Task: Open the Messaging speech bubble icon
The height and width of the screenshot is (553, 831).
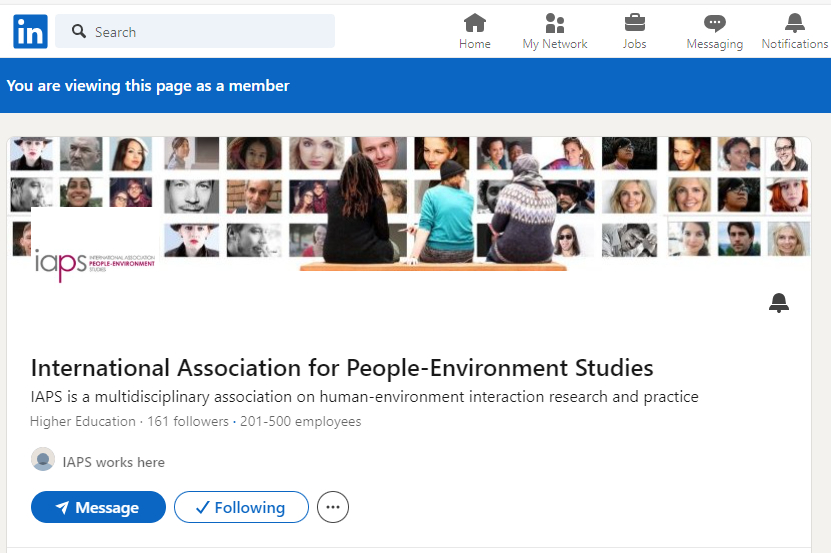Action: tap(714, 23)
